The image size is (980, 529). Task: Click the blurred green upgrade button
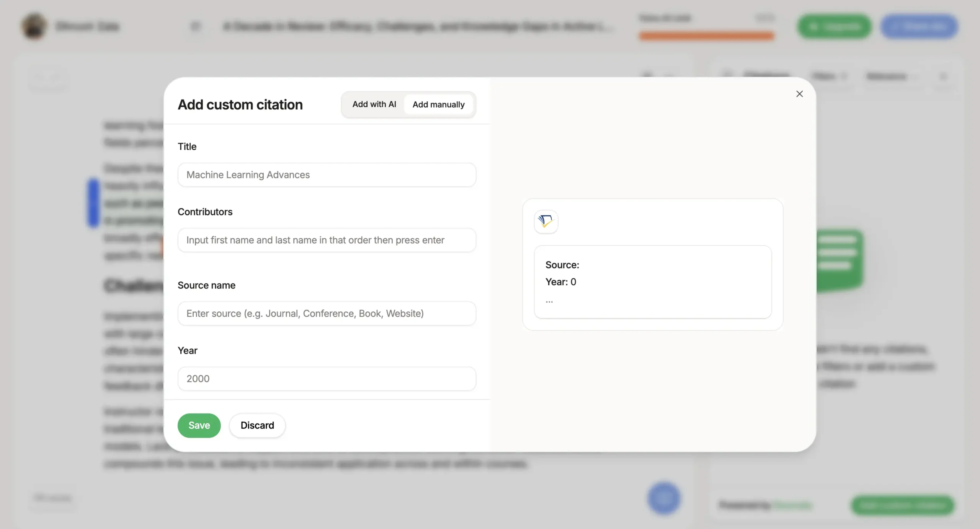click(x=835, y=26)
